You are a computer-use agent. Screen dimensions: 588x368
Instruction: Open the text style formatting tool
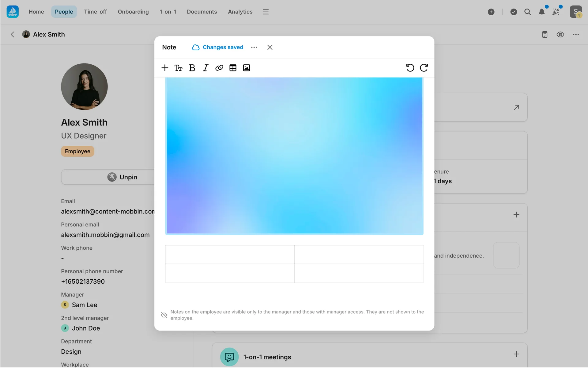[x=178, y=68]
